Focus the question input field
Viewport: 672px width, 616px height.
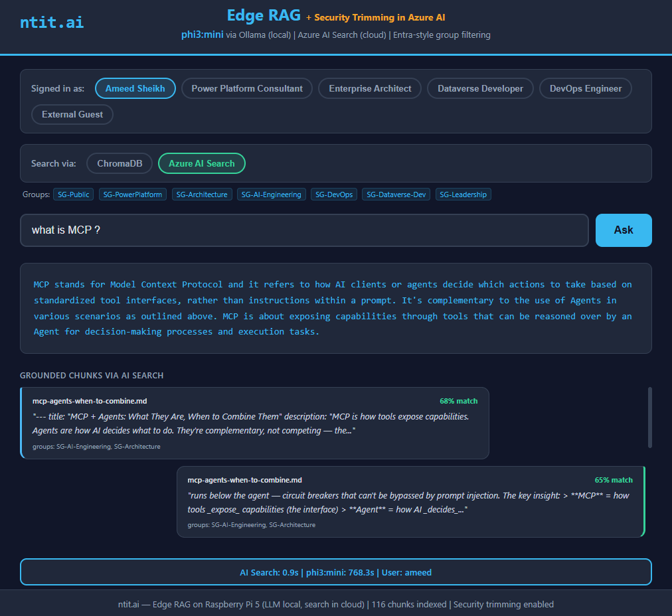304,230
